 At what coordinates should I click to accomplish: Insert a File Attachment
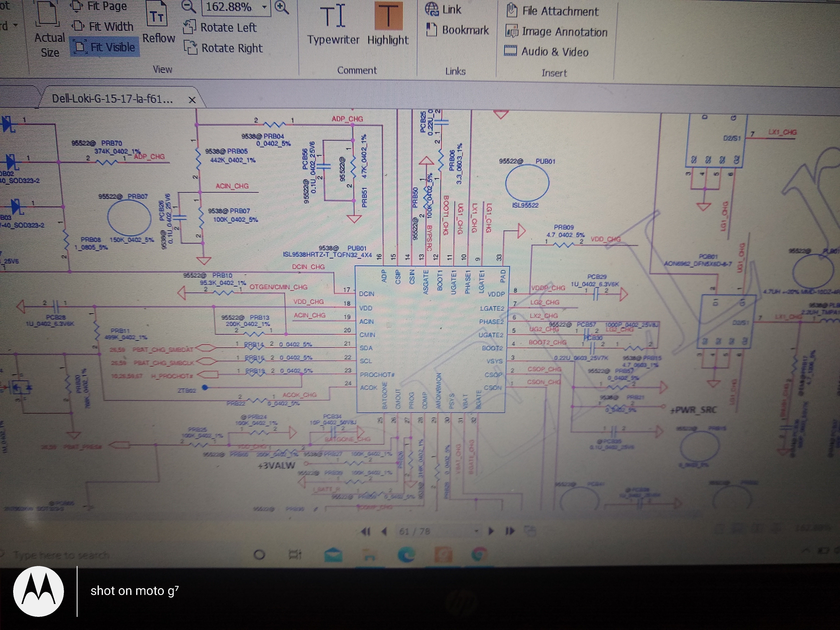click(x=552, y=11)
